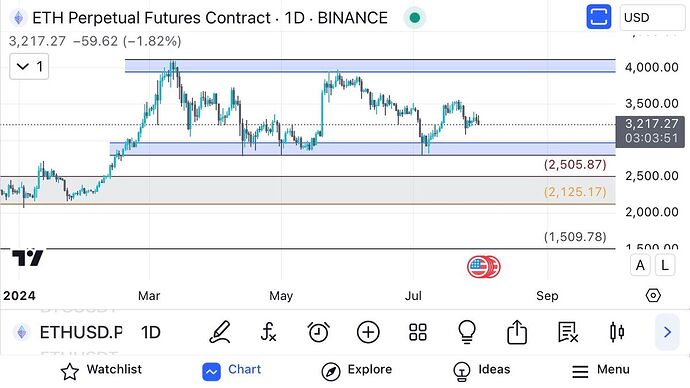Open the fx indicators menu
690x388 pixels.
click(268, 332)
